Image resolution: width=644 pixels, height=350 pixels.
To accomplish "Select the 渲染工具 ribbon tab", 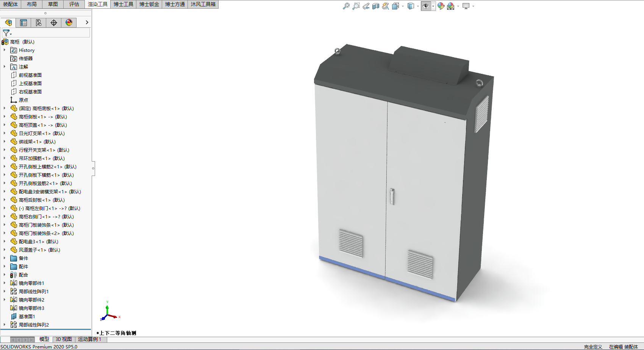I will pos(97,4).
